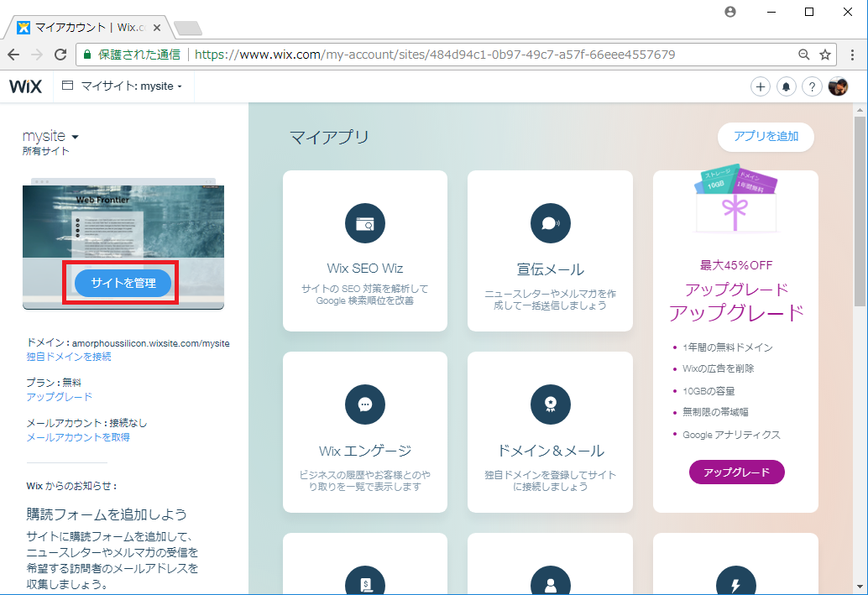This screenshot has height=595, width=868.
Task: Click the scrollbar up arrow
Action: click(859, 110)
